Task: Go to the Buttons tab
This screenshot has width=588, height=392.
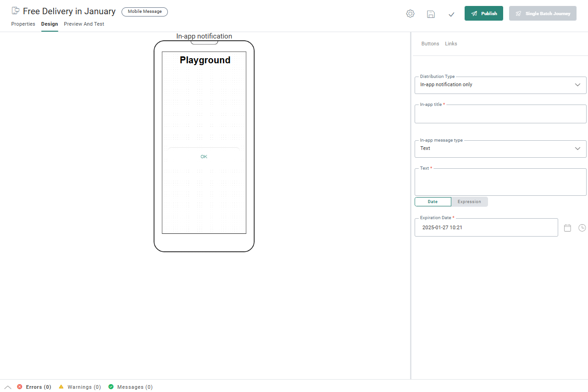Action: click(430, 44)
